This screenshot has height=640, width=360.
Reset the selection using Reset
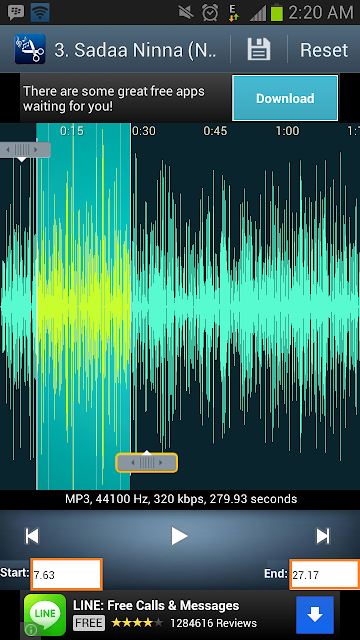(324, 50)
